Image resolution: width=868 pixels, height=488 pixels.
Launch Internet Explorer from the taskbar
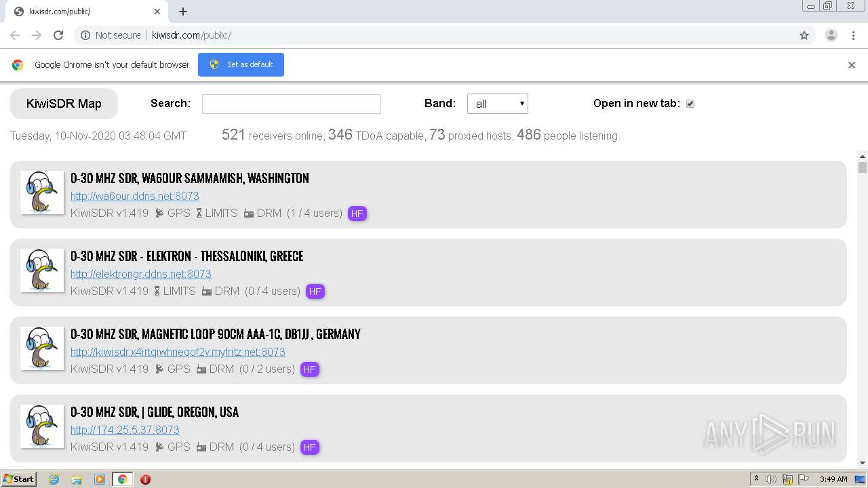click(54, 479)
